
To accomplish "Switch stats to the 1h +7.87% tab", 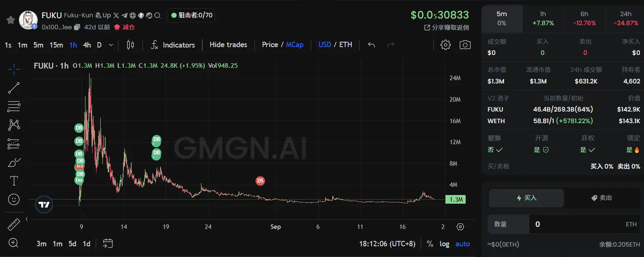I will 543,19.
